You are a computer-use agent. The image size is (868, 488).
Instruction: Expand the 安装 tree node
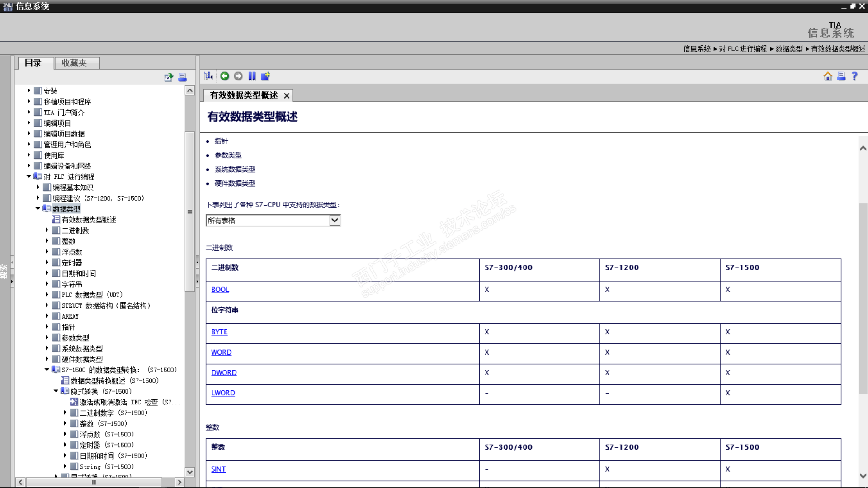(x=29, y=91)
